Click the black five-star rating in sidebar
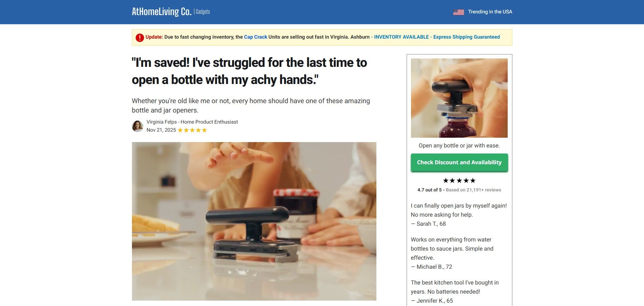 tap(459, 181)
